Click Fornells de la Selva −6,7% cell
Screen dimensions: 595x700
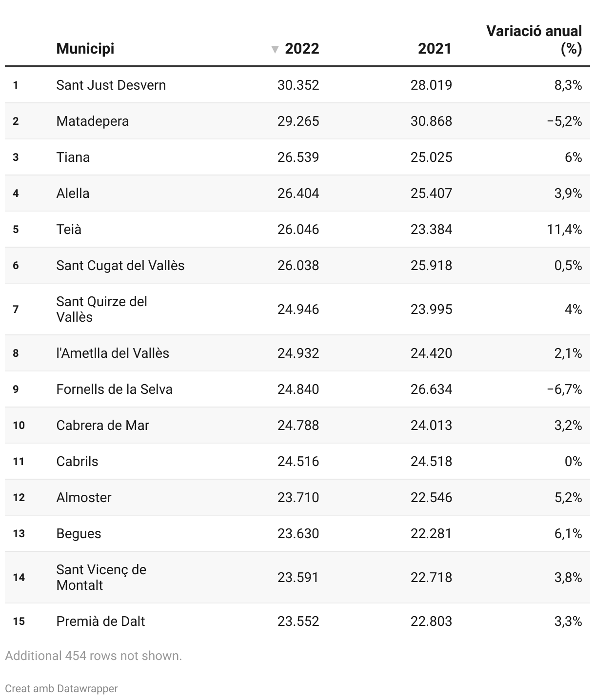click(564, 389)
